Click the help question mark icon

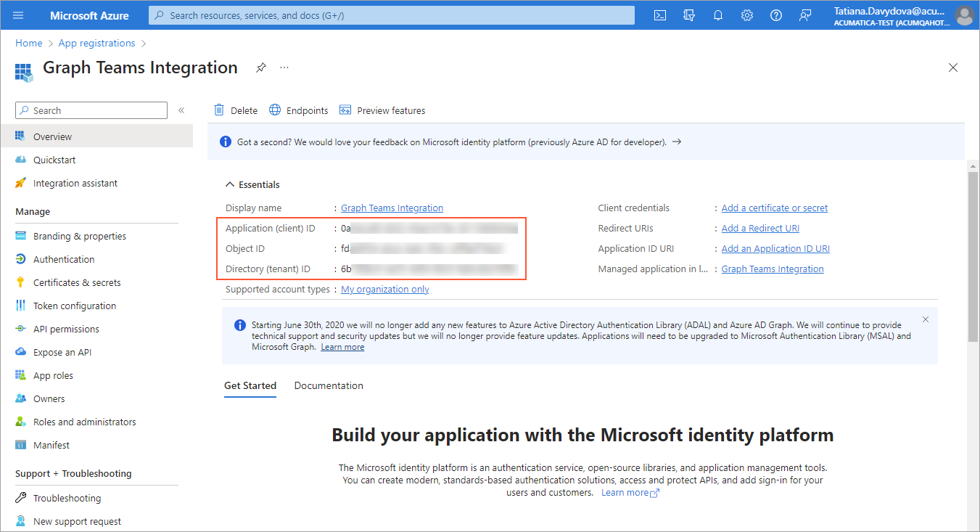pyautogui.click(x=776, y=15)
